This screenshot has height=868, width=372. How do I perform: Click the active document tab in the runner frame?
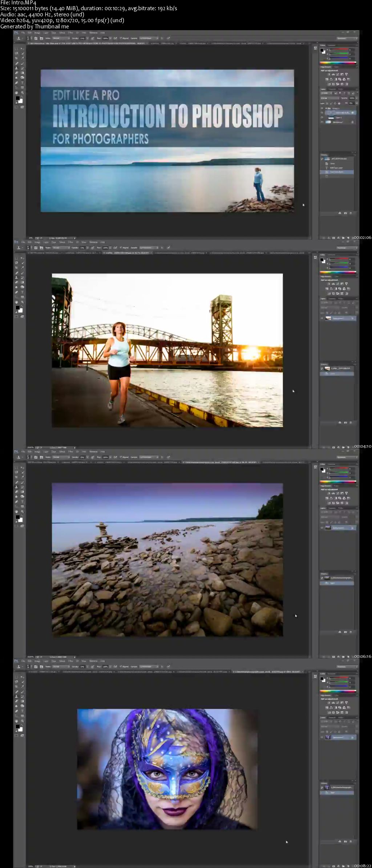pyautogui.click(x=128, y=253)
